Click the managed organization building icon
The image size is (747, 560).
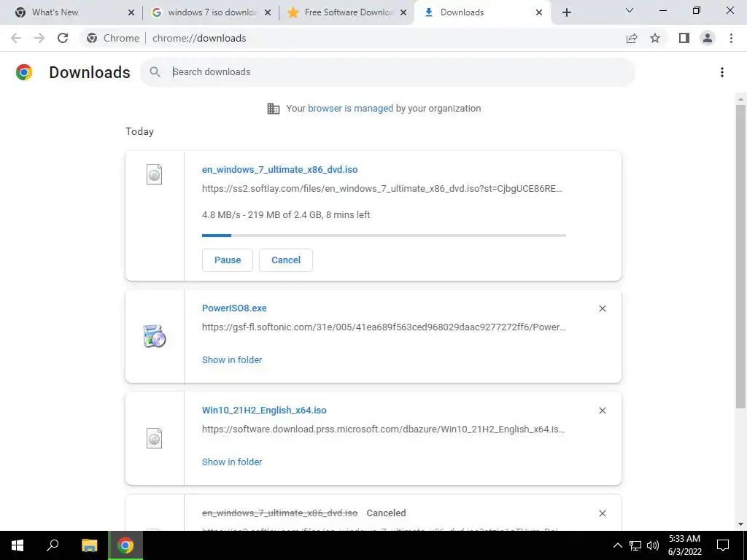[274, 109]
